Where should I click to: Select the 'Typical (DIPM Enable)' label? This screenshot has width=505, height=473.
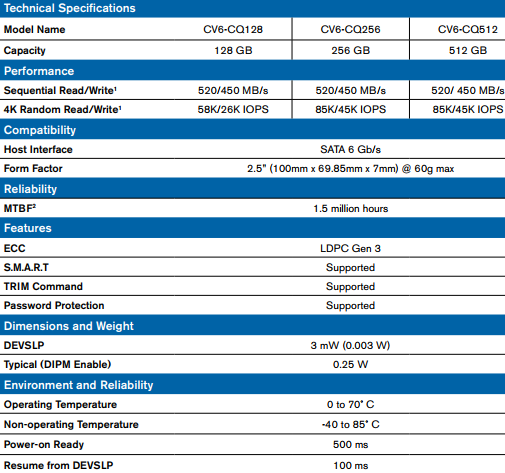click(57, 364)
